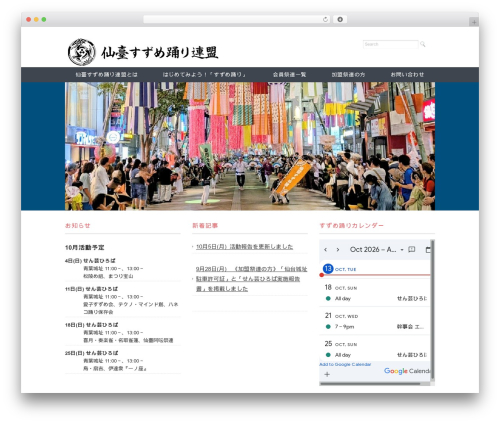The image size is (500, 423).
Task: Click the 11日(日) せん藝ひろば entry
Action: click(91, 289)
